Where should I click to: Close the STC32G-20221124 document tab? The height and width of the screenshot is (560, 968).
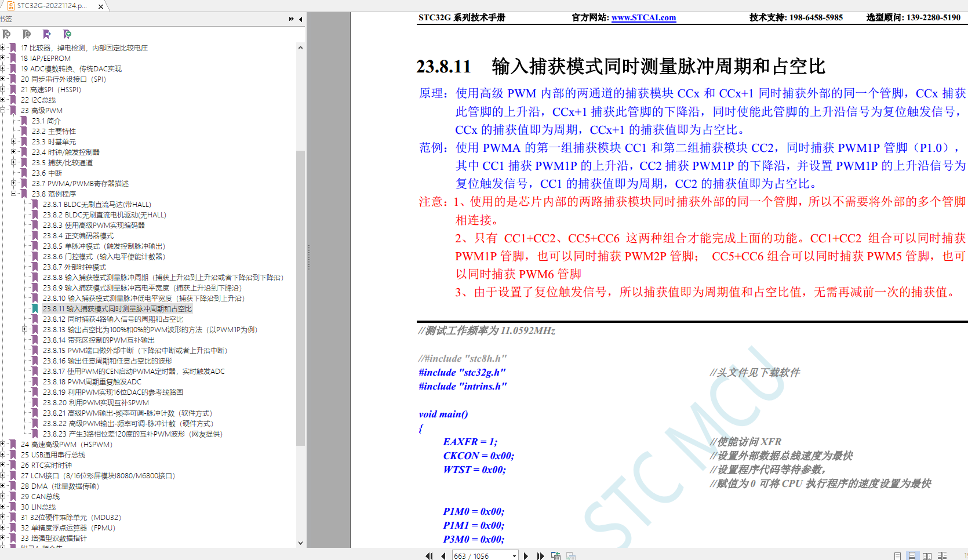[101, 6]
